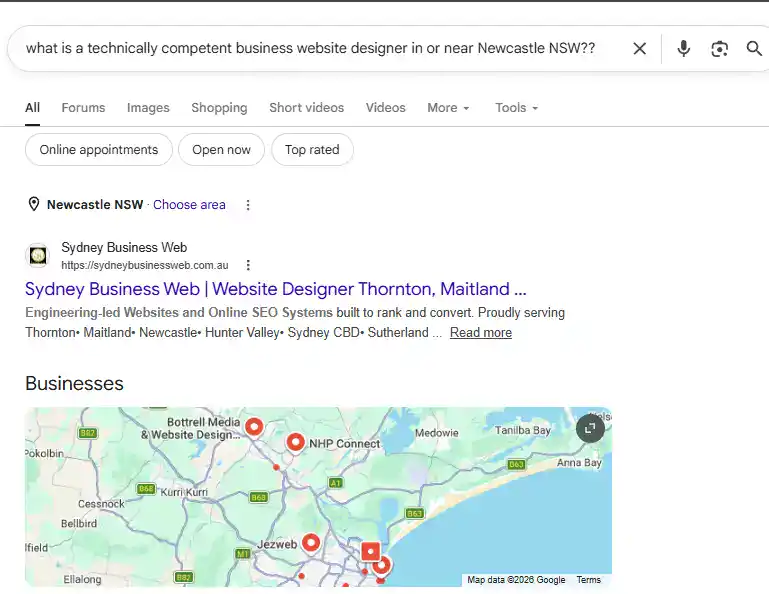Select the Bottrell Media map pin
The height and width of the screenshot is (594, 769).
tap(254, 426)
